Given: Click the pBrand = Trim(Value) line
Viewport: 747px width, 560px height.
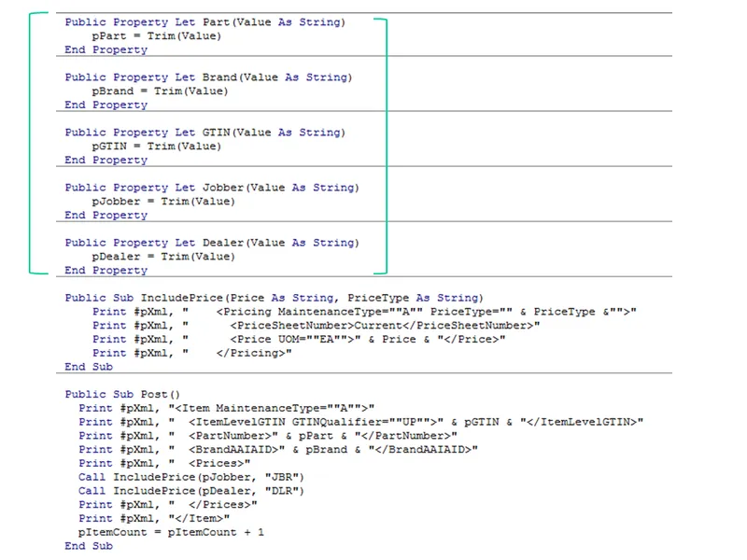Looking at the screenshot, I should click(x=159, y=91).
